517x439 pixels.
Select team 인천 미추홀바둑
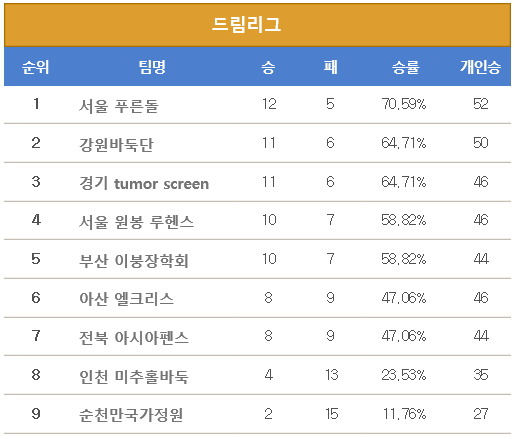134,377
